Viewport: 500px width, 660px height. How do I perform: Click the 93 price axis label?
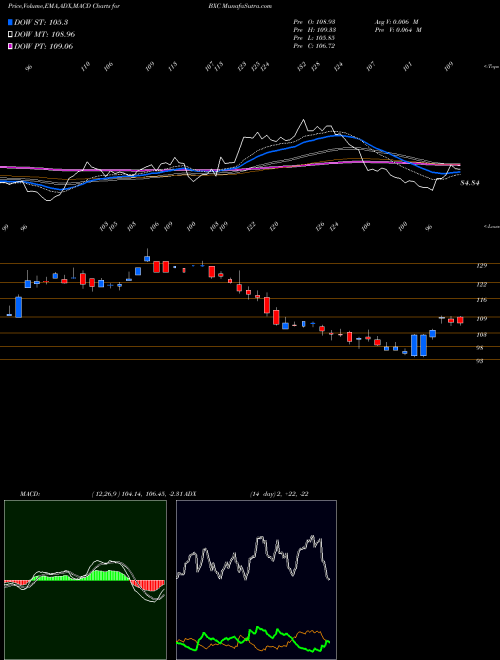pyautogui.click(x=479, y=361)
